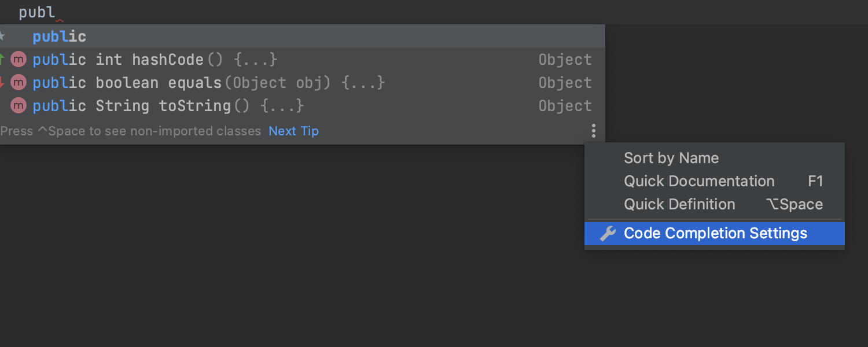Click Object label on the hashCode row
Screen dimensions: 868x347
(x=565, y=60)
